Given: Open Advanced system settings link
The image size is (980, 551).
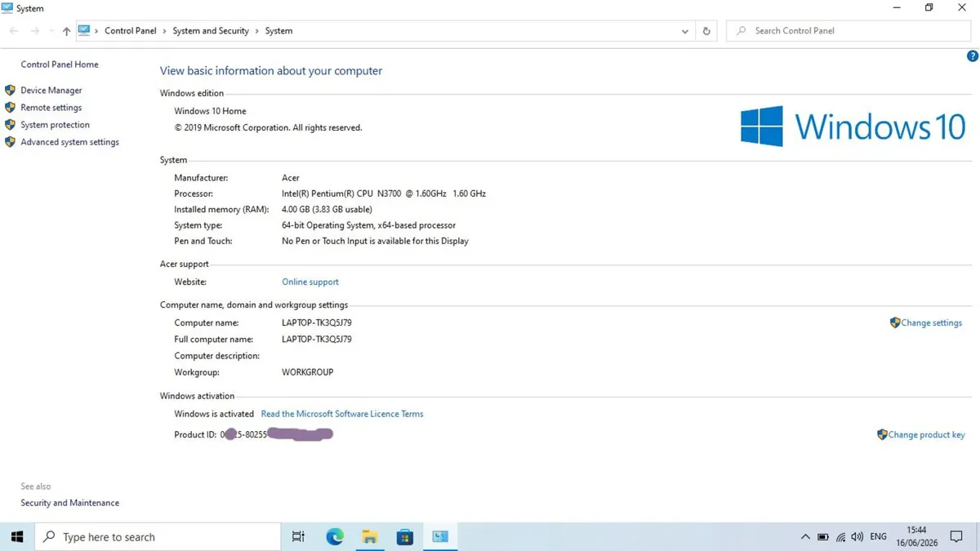Looking at the screenshot, I should coord(69,142).
